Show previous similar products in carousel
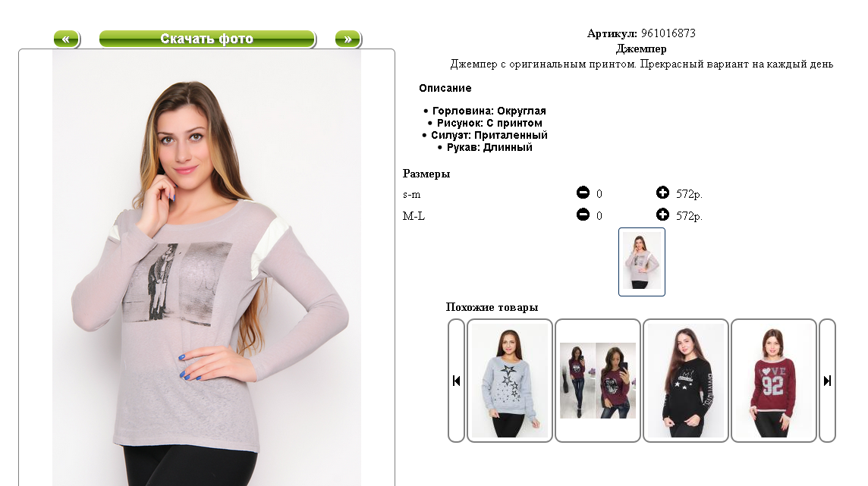 pyautogui.click(x=456, y=381)
